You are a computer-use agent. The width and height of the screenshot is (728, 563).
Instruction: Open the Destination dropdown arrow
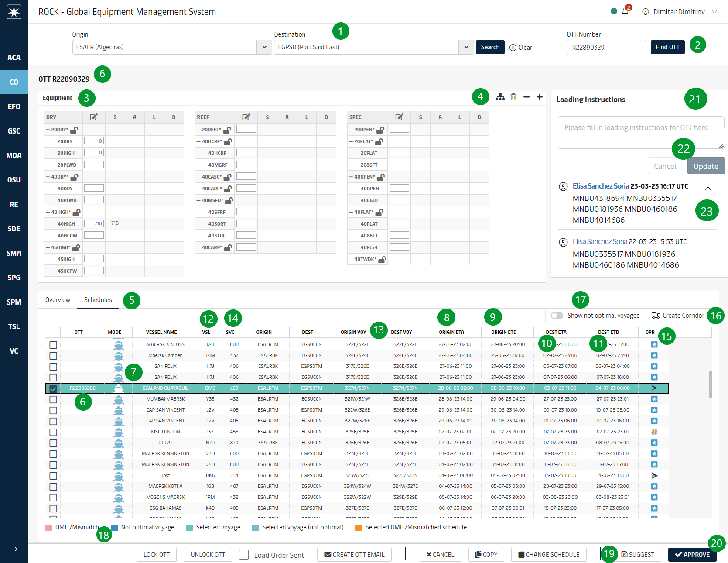(466, 47)
